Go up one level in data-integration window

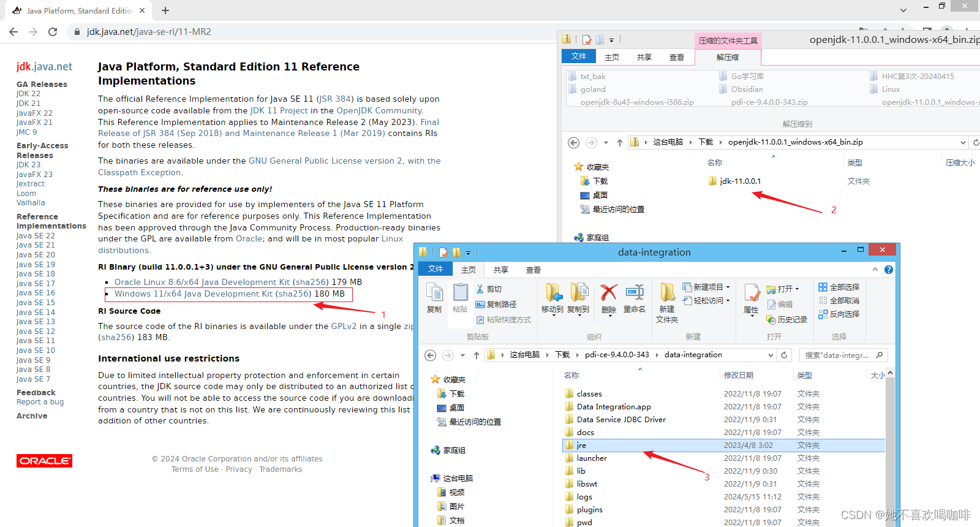477,355
